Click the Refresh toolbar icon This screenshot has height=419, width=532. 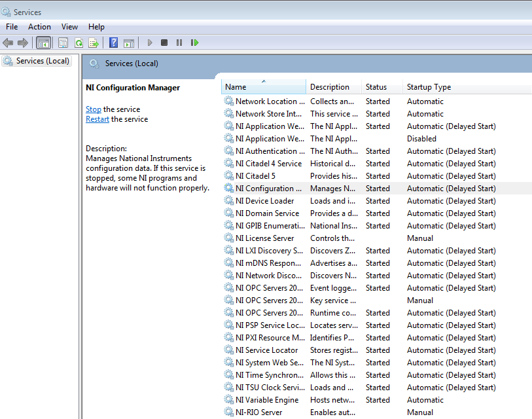pos(79,43)
